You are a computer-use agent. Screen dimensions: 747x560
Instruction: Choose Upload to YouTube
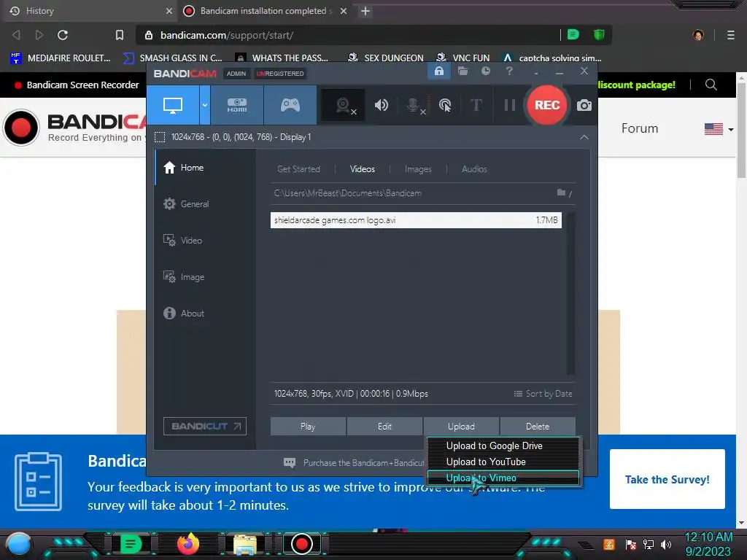click(x=503, y=462)
